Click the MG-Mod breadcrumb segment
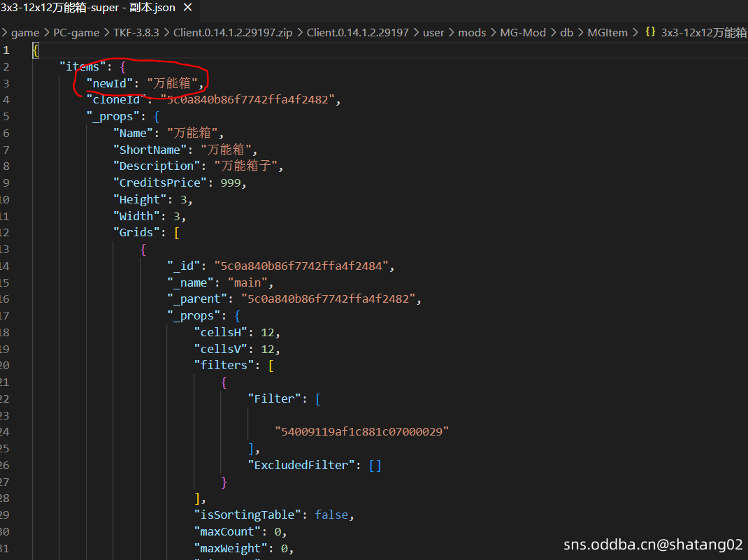 point(523,32)
